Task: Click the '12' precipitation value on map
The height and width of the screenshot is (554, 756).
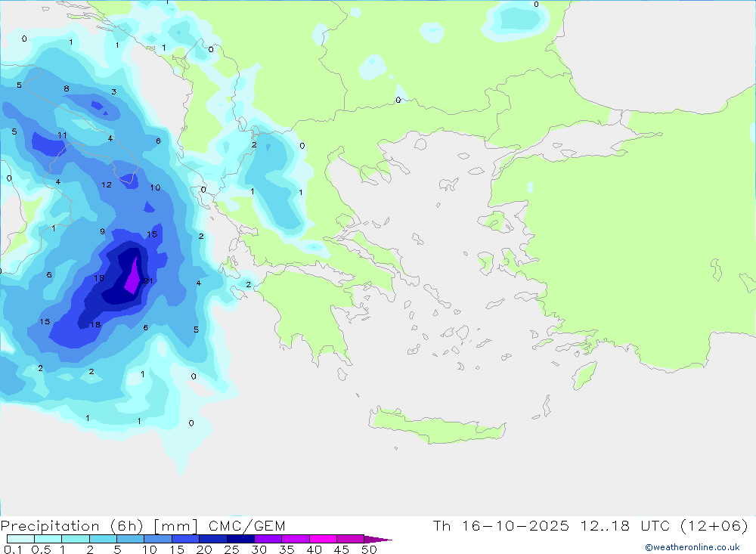Action: click(107, 184)
